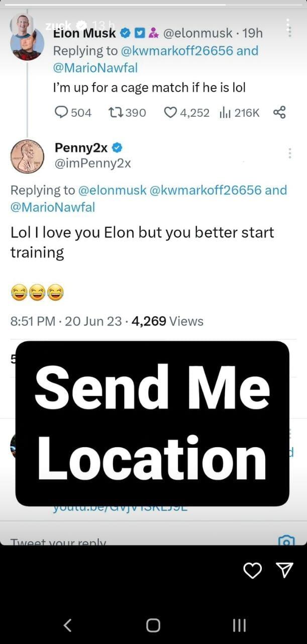This screenshot has width=307, height=644.
Task: Tap the tweet share icon
Action: pos(279,112)
